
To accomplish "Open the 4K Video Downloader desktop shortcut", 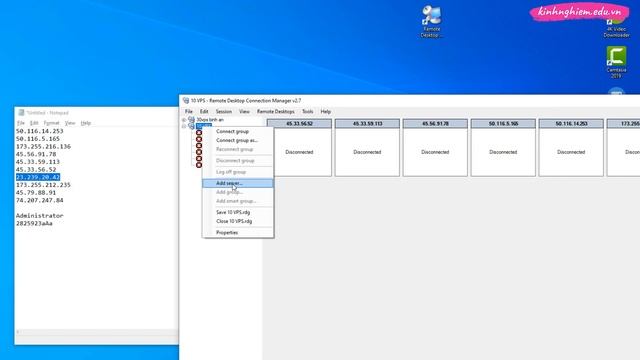I will [x=616, y=29].
